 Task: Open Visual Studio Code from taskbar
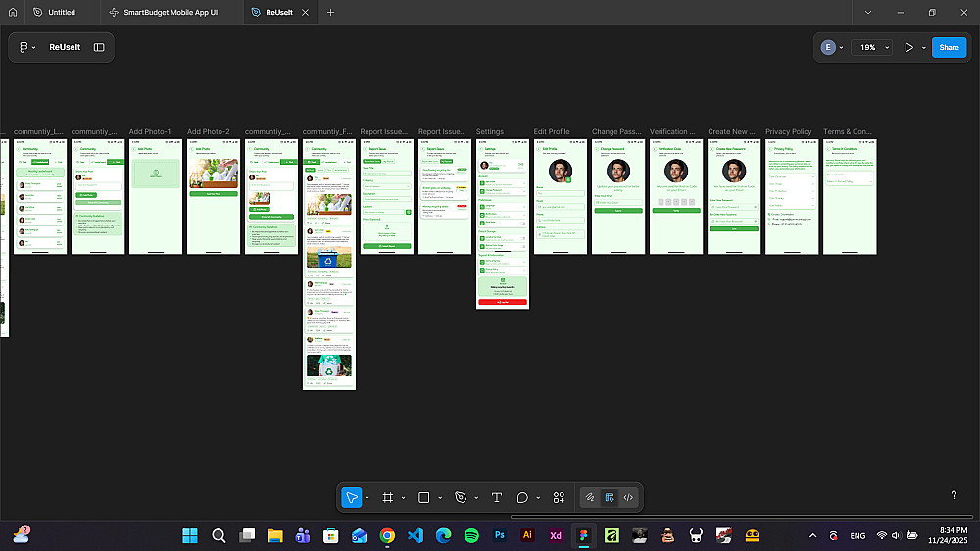tap(416, 536)
